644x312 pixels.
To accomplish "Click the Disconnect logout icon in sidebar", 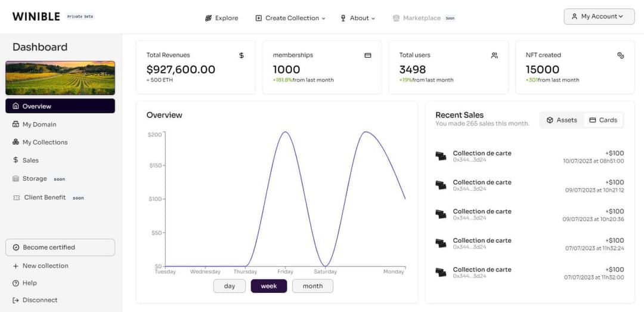I will [16, 300].
